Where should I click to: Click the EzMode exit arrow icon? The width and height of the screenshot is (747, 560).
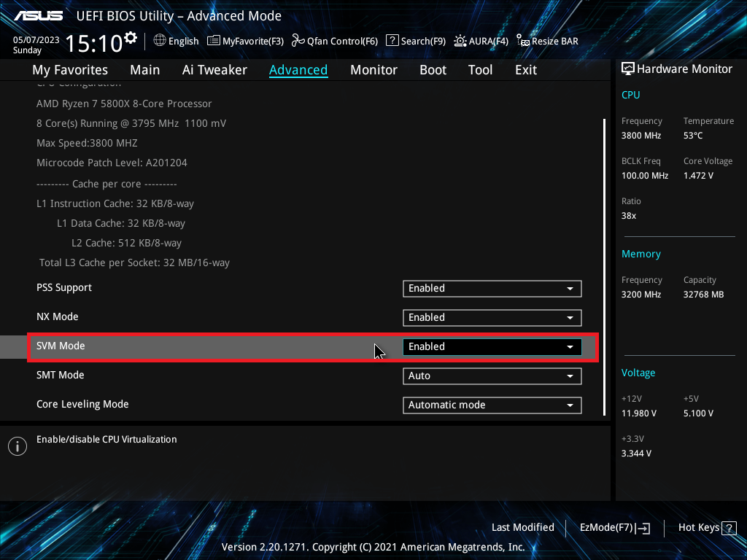tap(643, 528)
